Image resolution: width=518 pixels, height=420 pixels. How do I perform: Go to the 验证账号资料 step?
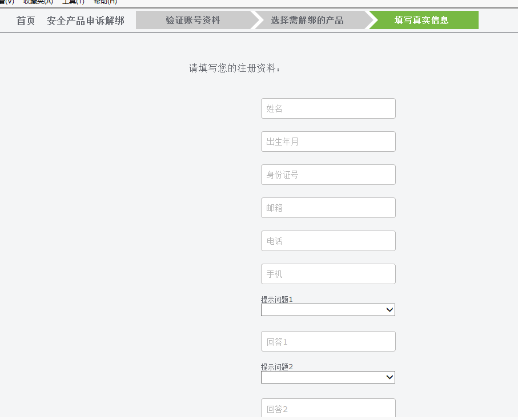coord(193,21)
